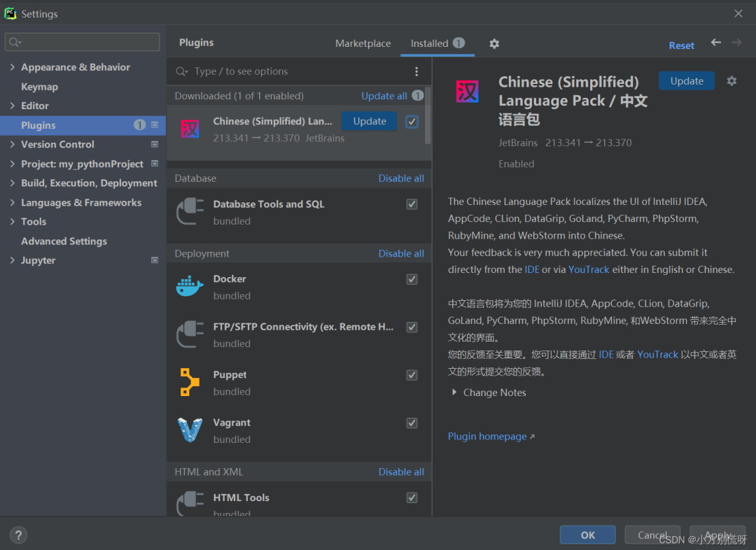Screen dimensions: 756x550
Task: Confirm settings with OK button
Action: pyautogui.click(x=588, y=535)
